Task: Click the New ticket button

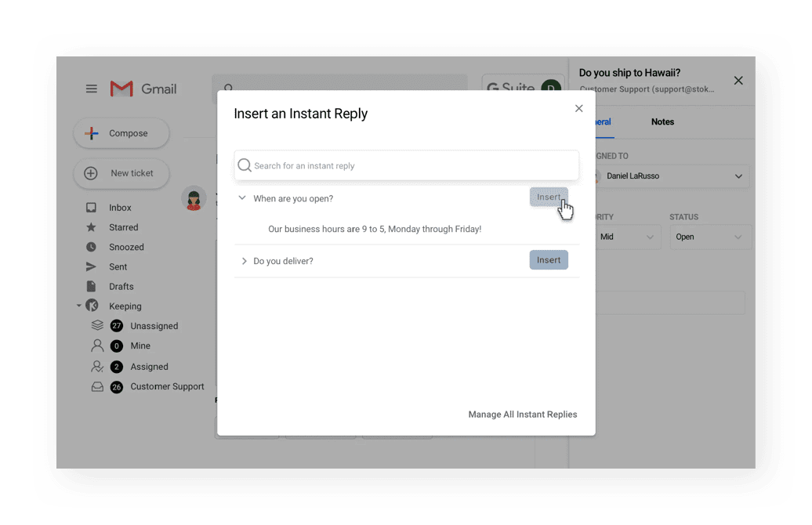Action: tap(121, 173)
